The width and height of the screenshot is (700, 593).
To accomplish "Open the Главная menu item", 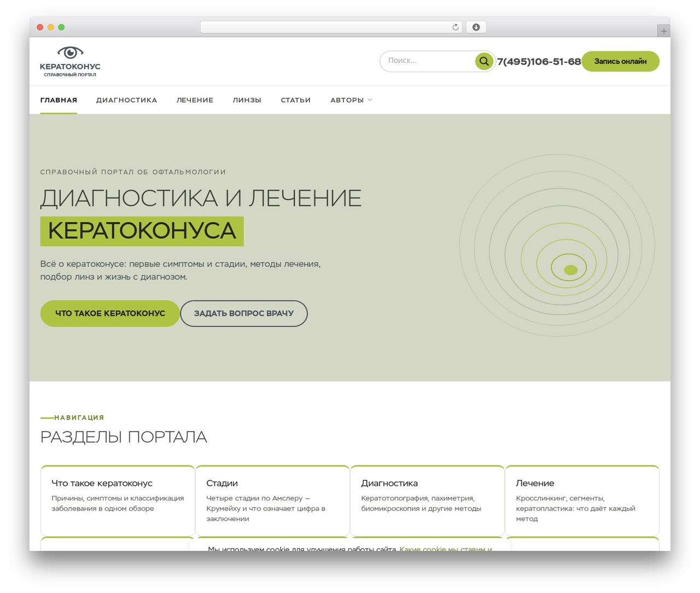I will [59, 100].
